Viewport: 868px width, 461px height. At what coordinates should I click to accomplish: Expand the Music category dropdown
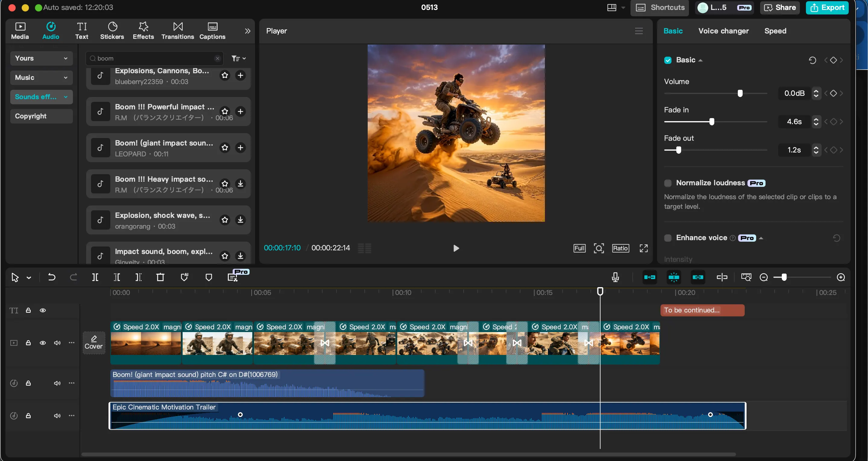42,77
